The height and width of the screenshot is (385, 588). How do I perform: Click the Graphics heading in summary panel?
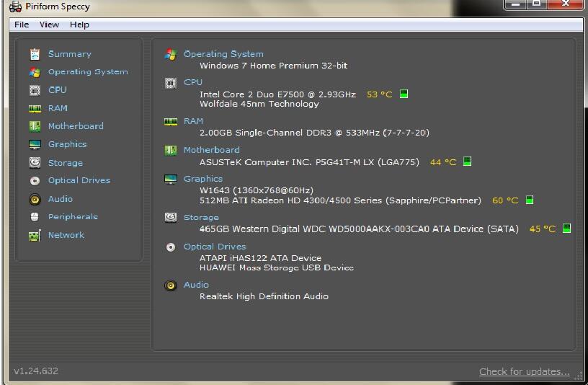[203, 179]
